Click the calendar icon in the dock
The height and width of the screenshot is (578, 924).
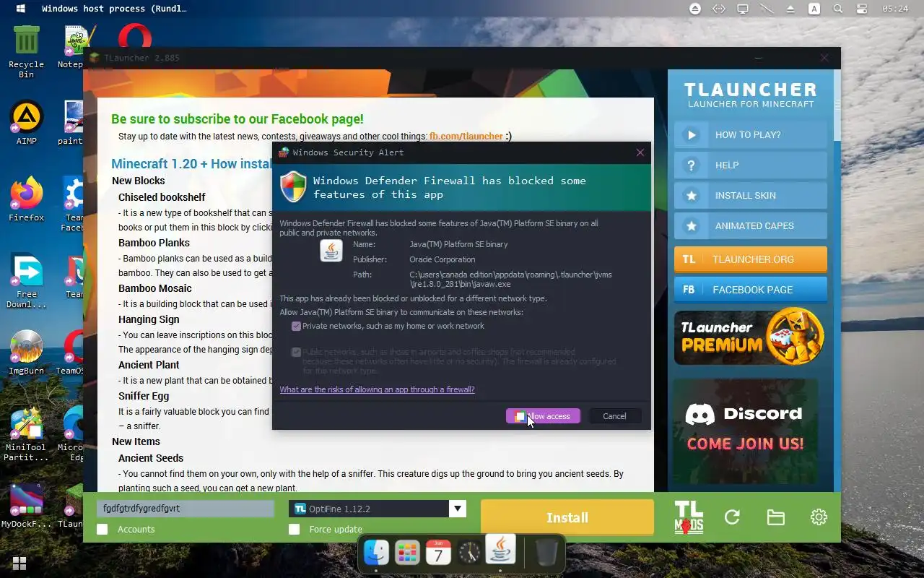click(x=438, y=553)
